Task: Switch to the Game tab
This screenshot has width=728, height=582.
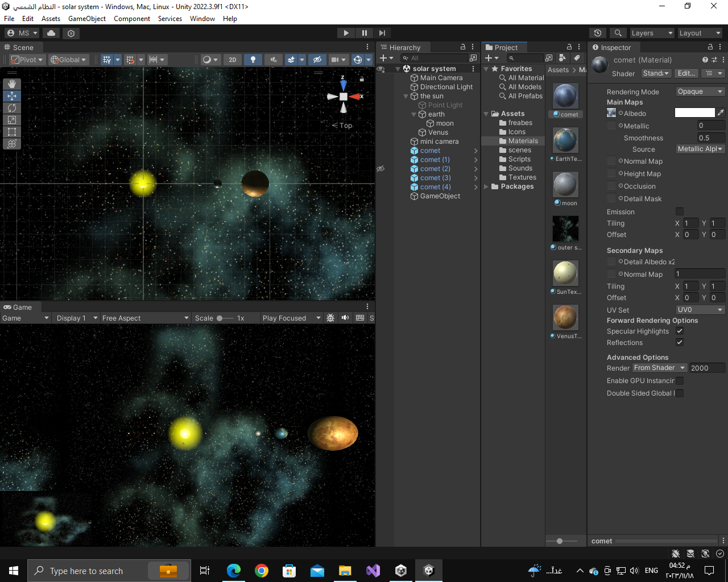Action: (x=17, y=307)
